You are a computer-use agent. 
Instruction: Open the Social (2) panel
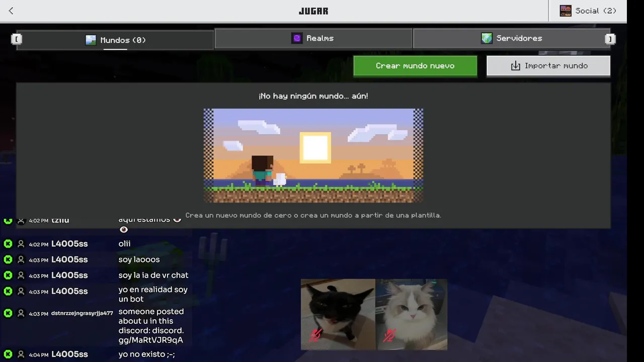pyautogui.click(x=588, y=11)
